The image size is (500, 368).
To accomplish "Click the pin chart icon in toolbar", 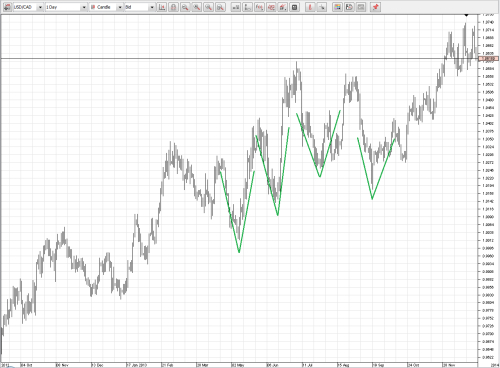I will point(376,7).
